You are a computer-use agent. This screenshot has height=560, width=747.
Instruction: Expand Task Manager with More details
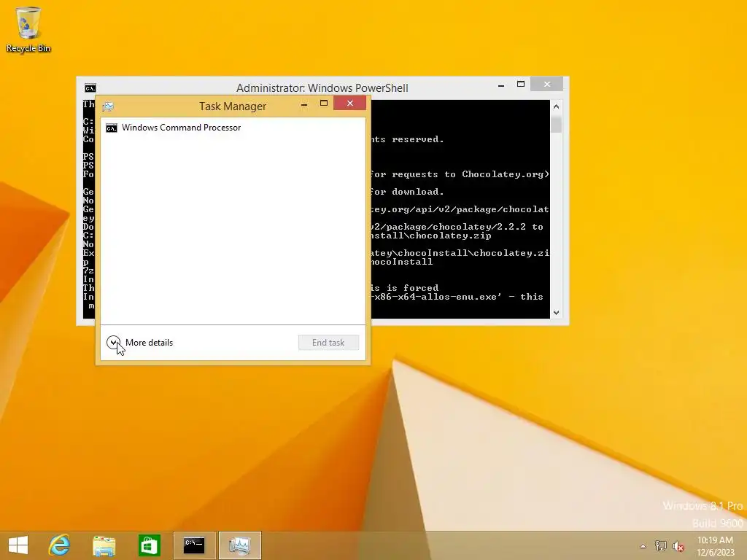[x=139, y=343]
